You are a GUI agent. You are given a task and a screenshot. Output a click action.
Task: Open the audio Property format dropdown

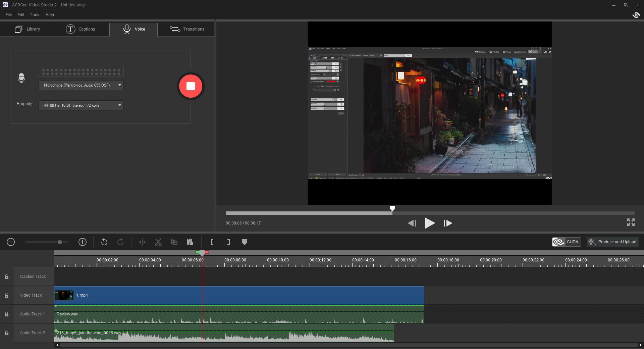click(81, 105)
